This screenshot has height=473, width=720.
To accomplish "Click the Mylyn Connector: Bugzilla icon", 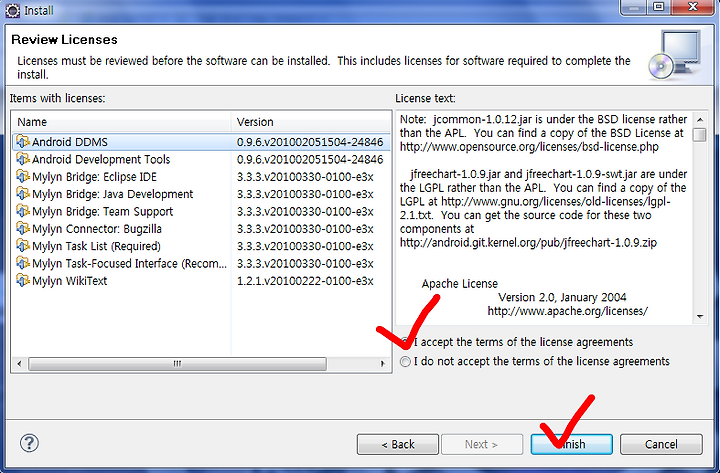I will pos(23,228).
